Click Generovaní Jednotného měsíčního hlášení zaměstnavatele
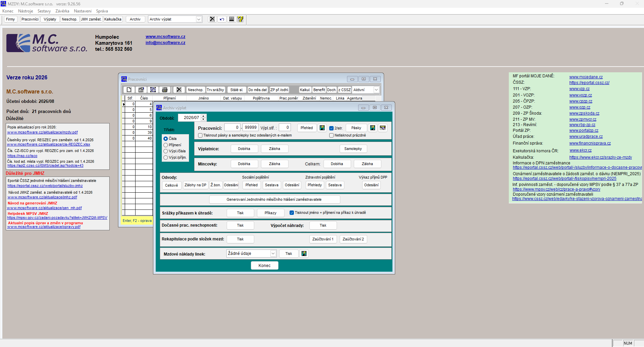 click(274, 199)
